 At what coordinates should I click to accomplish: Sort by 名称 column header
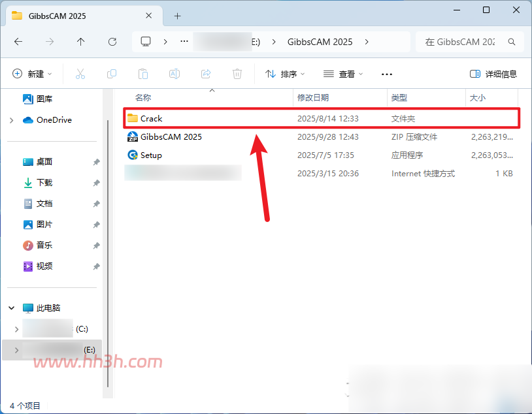click(143, 98)
